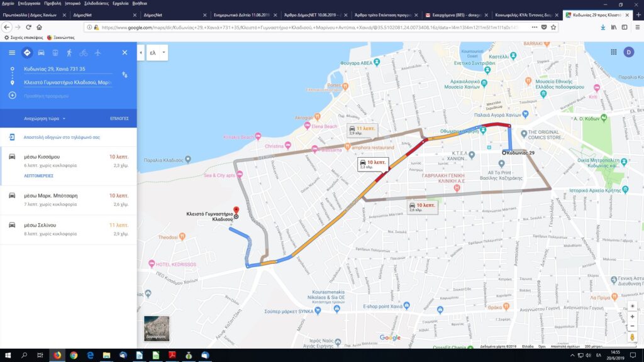Swap start and destination with reverse arrows
This screenshot has height=362, width=644.
coord(125,75)
